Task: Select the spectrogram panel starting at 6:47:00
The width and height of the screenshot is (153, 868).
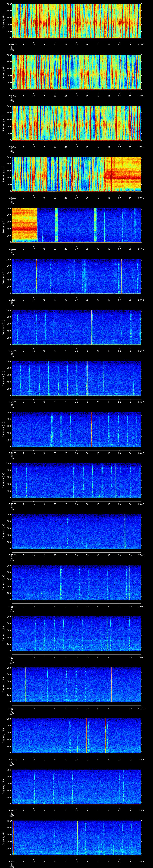Action: [77, 72]
